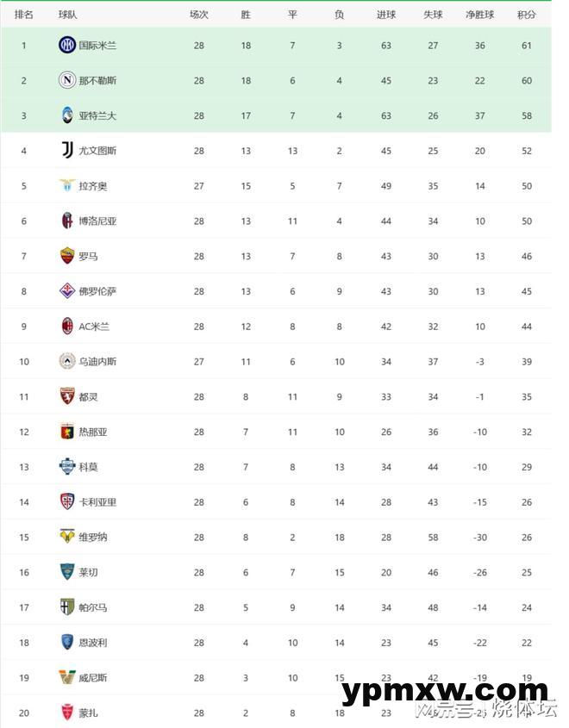The width and height of the screenshot is (569, 728).
Task: Open the 科莫 team name link
Action: tap(88, 467)
